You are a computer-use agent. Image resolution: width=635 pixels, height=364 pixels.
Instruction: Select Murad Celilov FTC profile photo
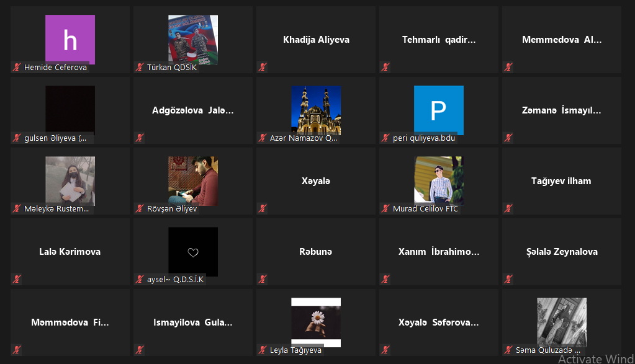click(439, 180)
